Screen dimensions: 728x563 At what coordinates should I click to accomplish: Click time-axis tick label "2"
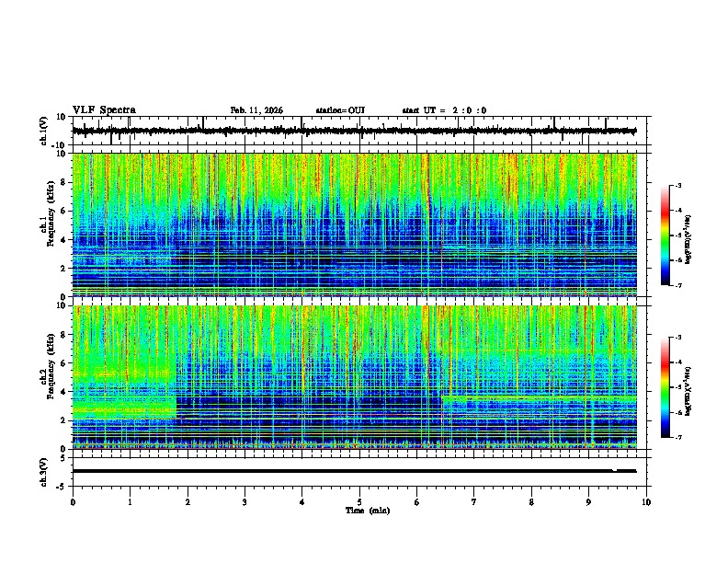tap(188, 502)
